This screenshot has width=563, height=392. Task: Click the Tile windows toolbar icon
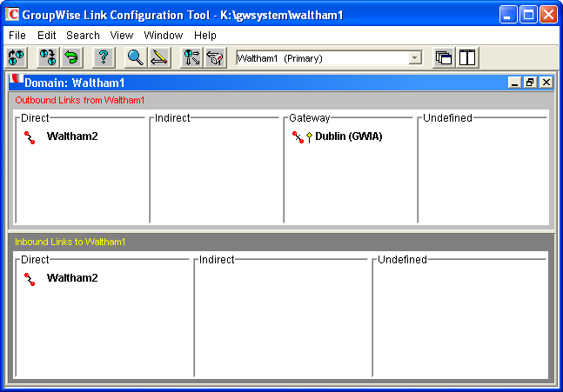(x=467, y=57)
